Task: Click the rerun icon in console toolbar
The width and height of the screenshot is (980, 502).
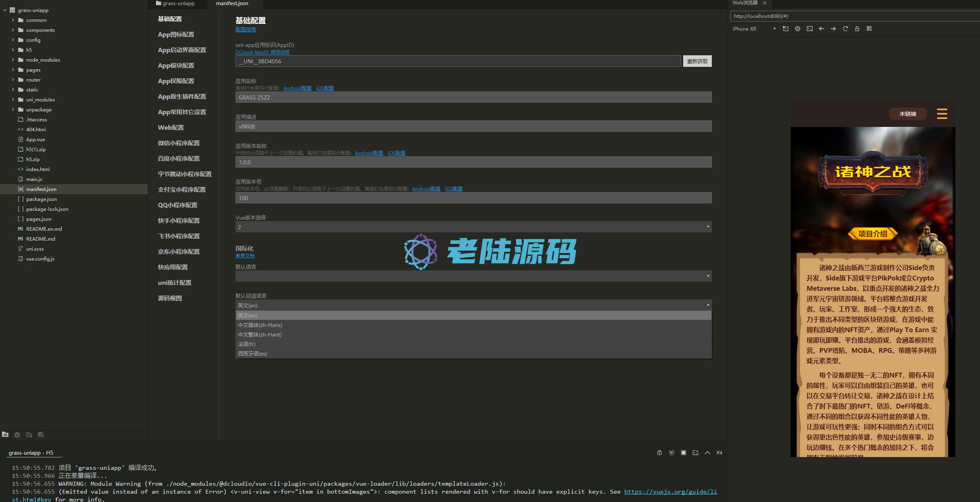Action: coord(671,453)
